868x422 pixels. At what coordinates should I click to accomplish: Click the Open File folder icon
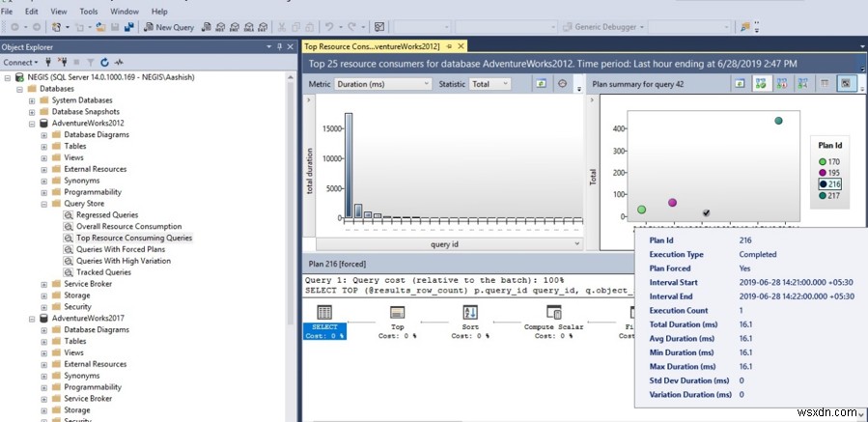[100, 27]
